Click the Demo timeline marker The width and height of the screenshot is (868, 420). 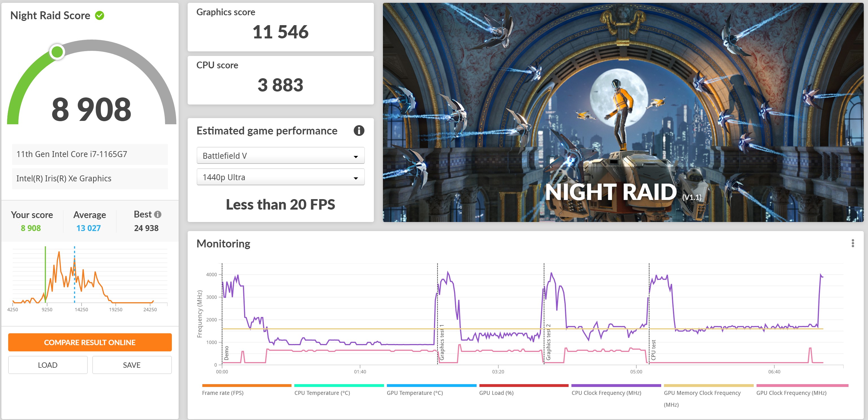coord(226,353)
